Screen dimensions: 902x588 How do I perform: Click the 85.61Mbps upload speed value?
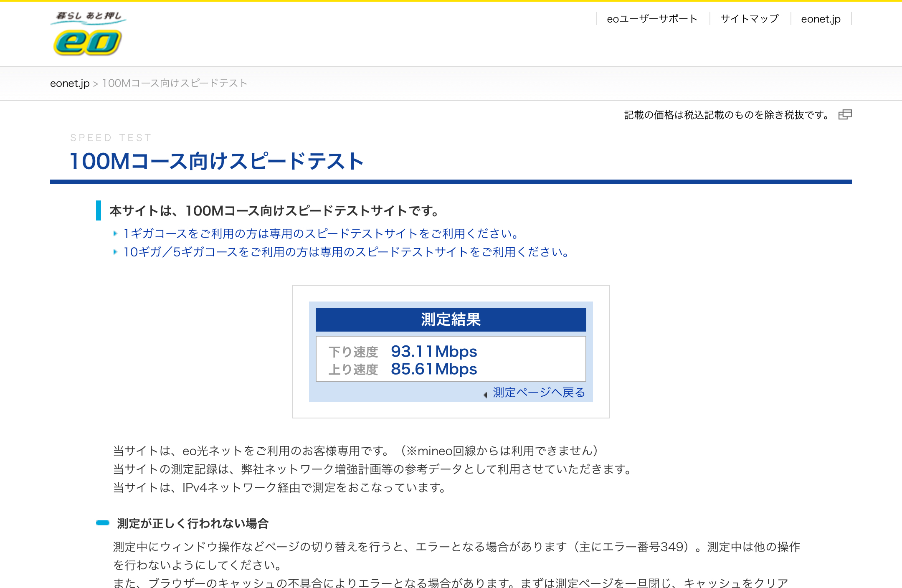click(x=434, y=369)
